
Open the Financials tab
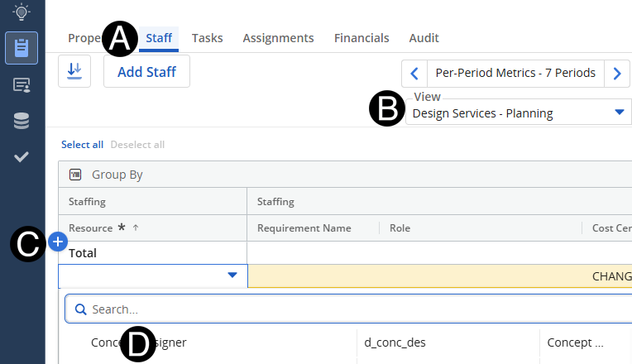point(361,38)
